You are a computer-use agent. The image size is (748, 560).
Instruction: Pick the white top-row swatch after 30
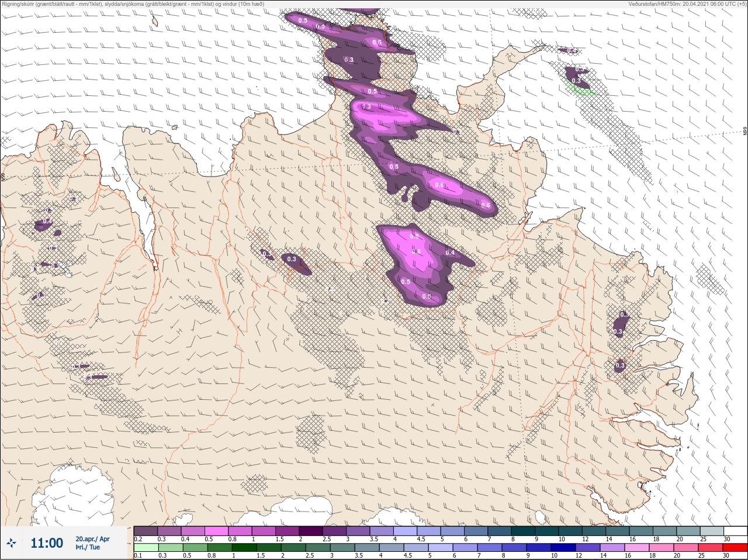tap(736, 531)
